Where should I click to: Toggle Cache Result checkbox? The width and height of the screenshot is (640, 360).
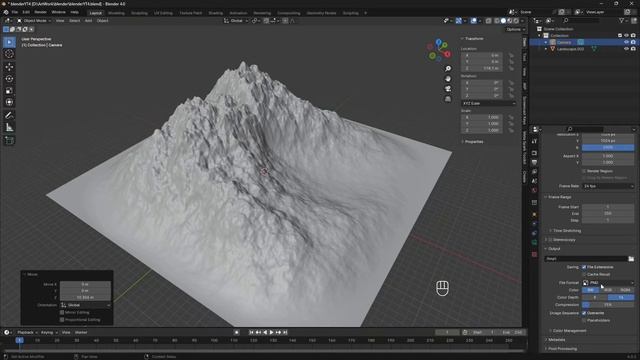coord(584,274)
